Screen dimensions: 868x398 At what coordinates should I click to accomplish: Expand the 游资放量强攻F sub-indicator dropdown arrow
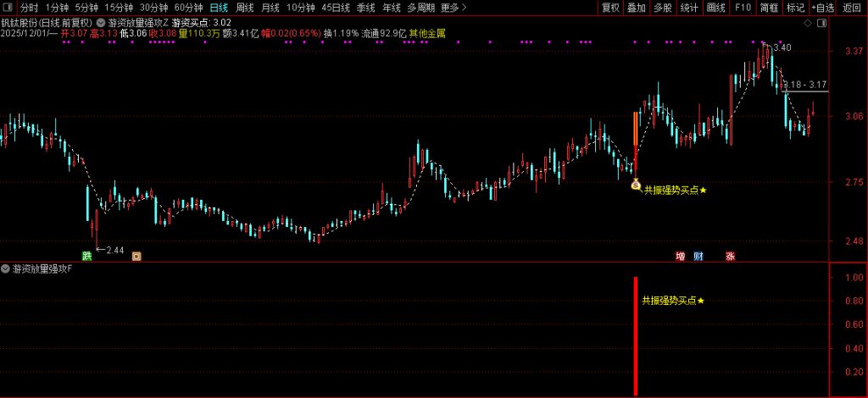click(x=6, y=269)
